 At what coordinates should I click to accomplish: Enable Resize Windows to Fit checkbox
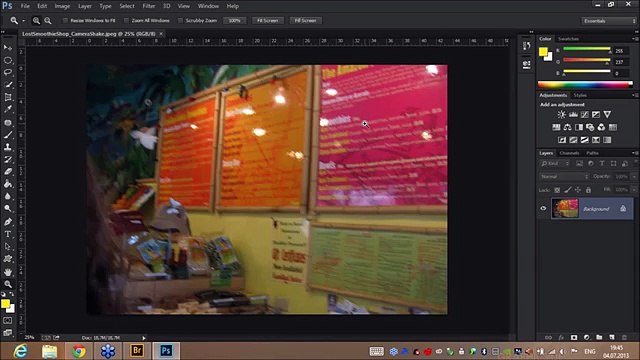click(65, 20)
